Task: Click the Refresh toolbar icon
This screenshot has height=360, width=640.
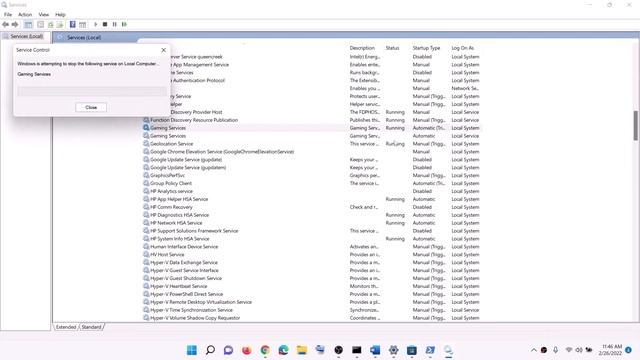Action: tap(50, 24)
